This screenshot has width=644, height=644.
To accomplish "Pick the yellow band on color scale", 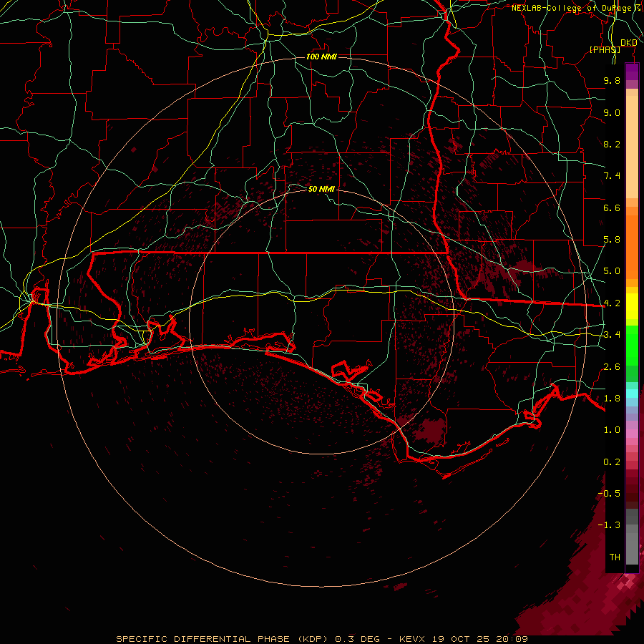I will coord(632,306).
